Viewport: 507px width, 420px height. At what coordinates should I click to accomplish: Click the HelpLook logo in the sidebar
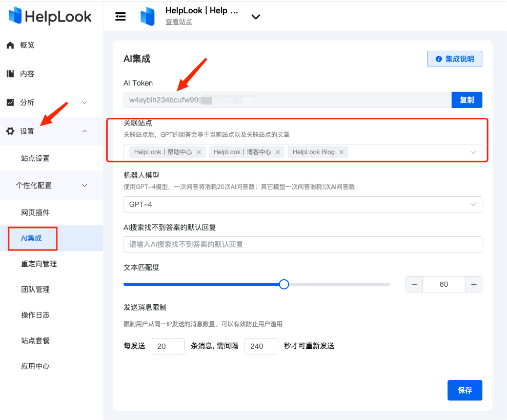click(50, 16)
